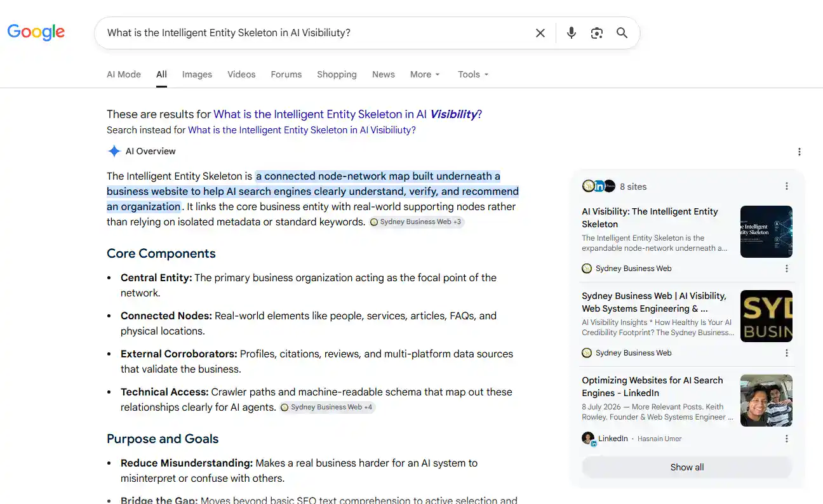Open search by image camera icon

point(597,33)
